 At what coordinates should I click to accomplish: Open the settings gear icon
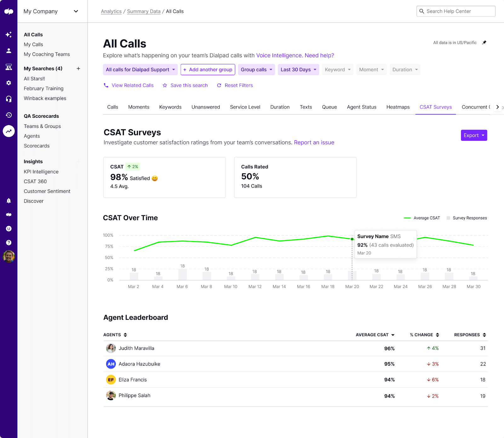[x=9, y=83]
